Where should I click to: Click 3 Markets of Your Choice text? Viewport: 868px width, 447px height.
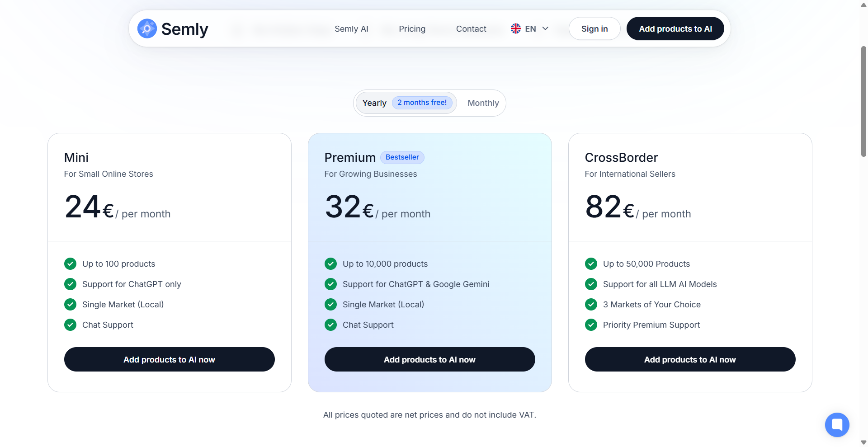click(x=652, y=305)
